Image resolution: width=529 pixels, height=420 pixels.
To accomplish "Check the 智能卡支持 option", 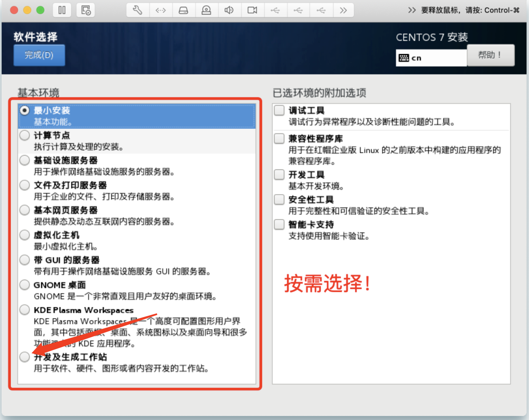I will [279, 225].
